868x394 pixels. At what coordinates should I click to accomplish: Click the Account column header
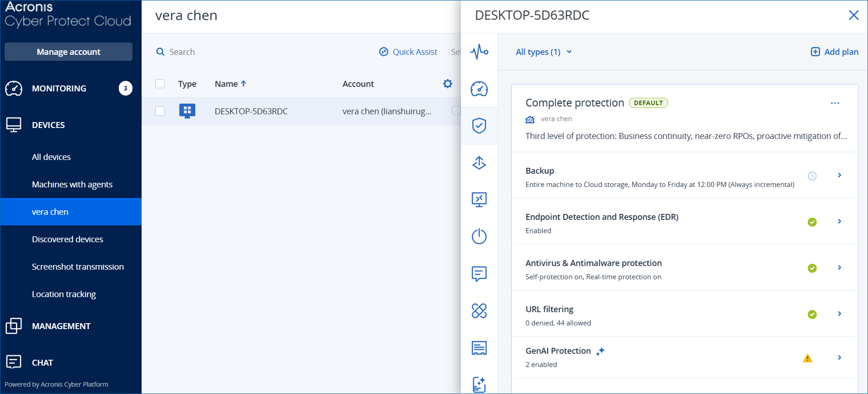click(x=358, y=84)
